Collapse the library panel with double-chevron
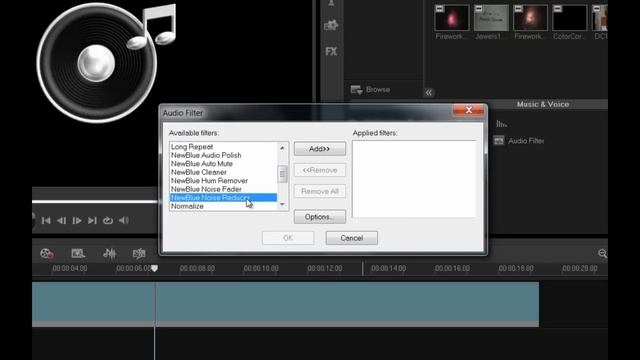Screen dimensions: 640x360 click(x=429, y=93)
